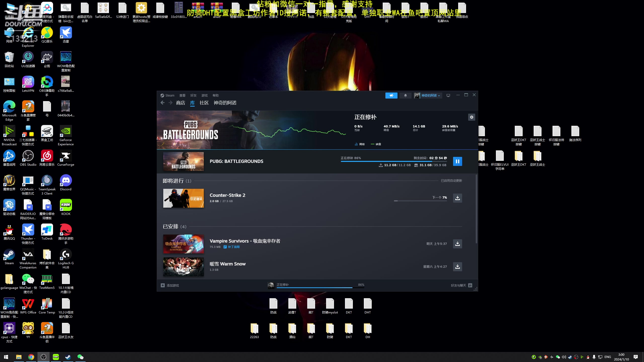Open Steam announcements megaphone button
The width and height of the screenshot is (644, 362).
pos(391,96)
